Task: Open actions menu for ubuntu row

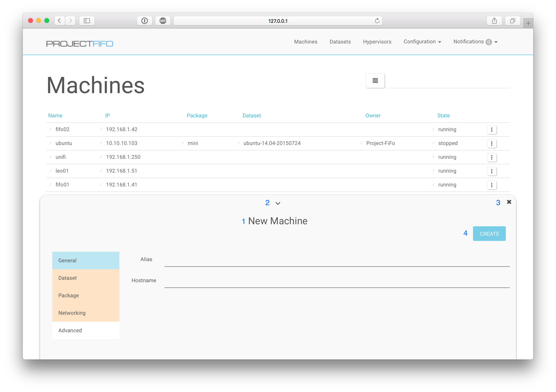Action: (x=491, y=143)
